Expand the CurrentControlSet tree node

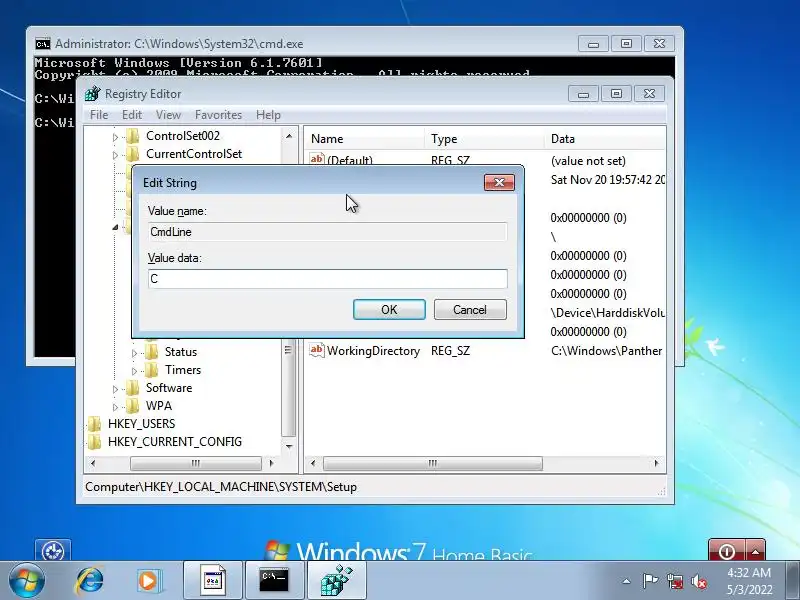(115, 155)
